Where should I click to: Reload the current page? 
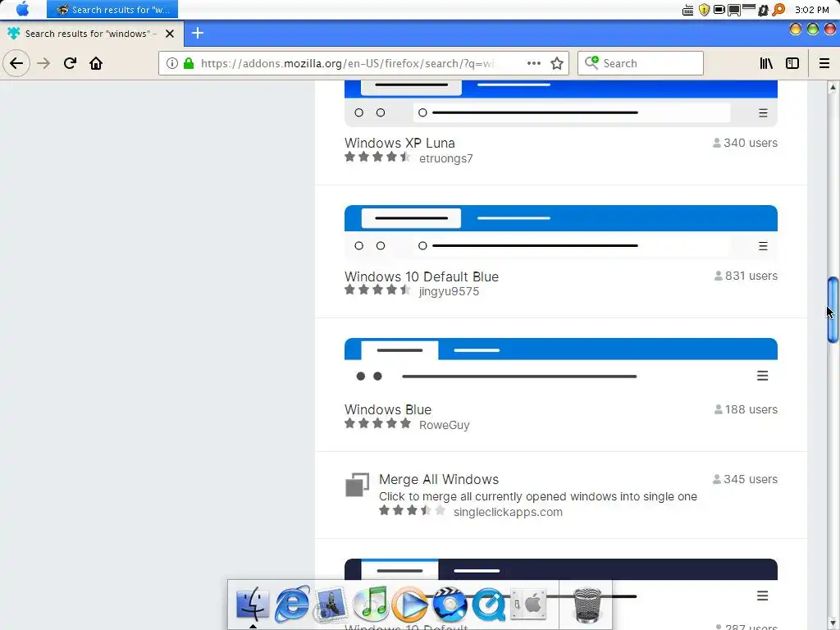click(x=70, y=63)
